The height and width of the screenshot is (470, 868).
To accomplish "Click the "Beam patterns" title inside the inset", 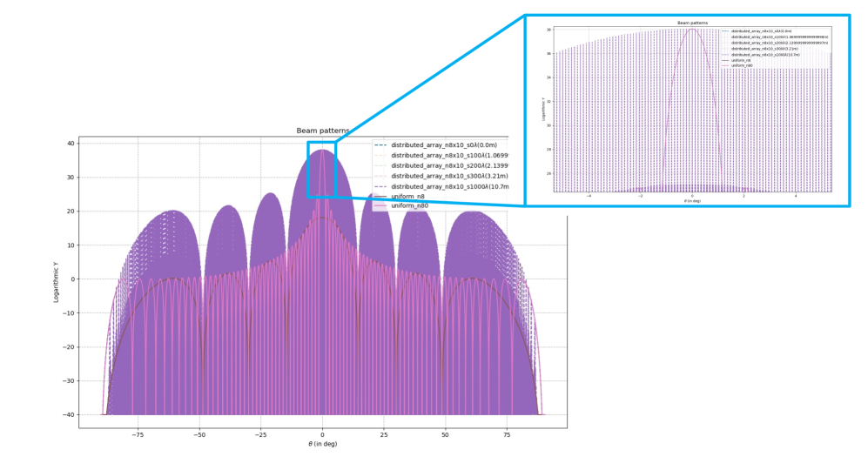I will click(x=692, y=23).
